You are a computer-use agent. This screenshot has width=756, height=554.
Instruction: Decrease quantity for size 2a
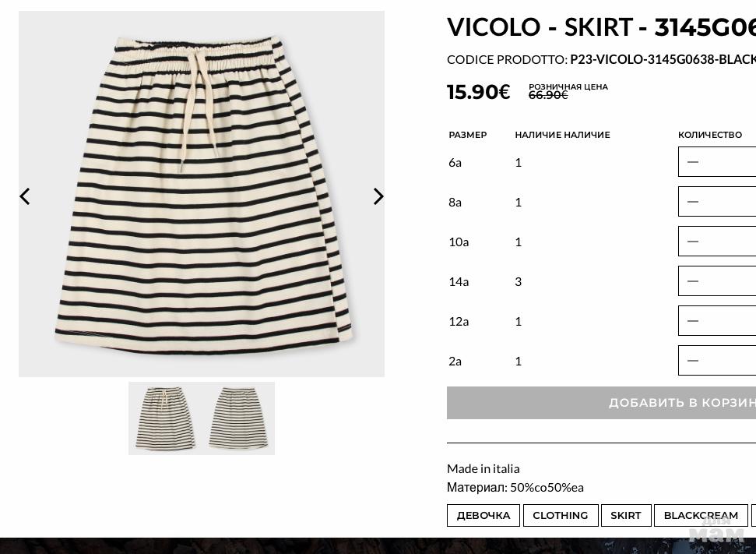pos(693,361)
